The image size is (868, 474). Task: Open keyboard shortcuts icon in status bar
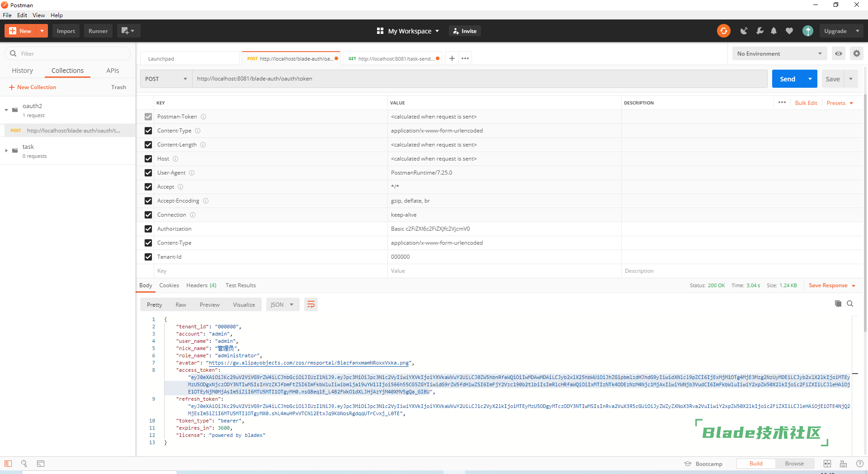point(843,464)
